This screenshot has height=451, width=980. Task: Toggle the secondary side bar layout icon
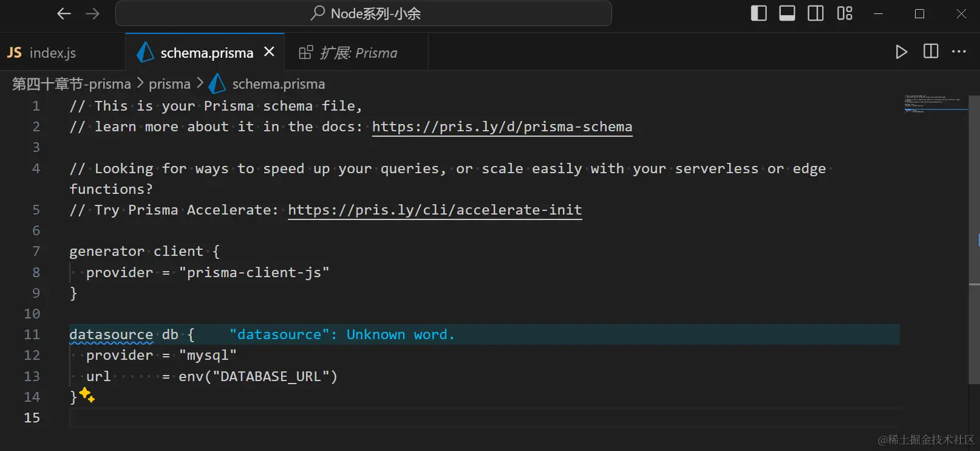tap(815, 13)
